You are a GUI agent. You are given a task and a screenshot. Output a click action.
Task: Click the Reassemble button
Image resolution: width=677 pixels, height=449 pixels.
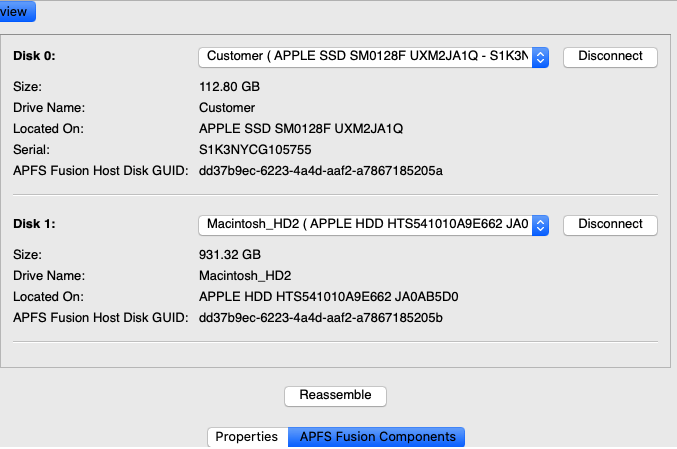(335, 396)
